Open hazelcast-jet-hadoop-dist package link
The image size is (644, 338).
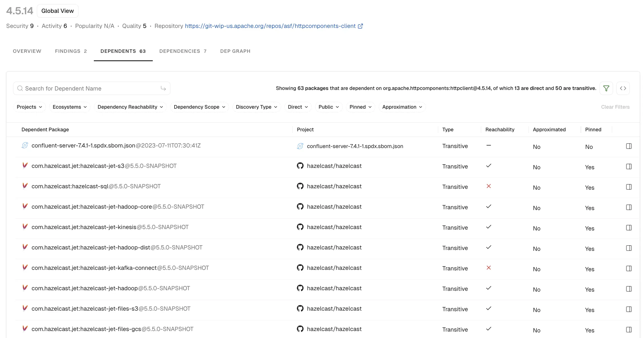(91, 247)
